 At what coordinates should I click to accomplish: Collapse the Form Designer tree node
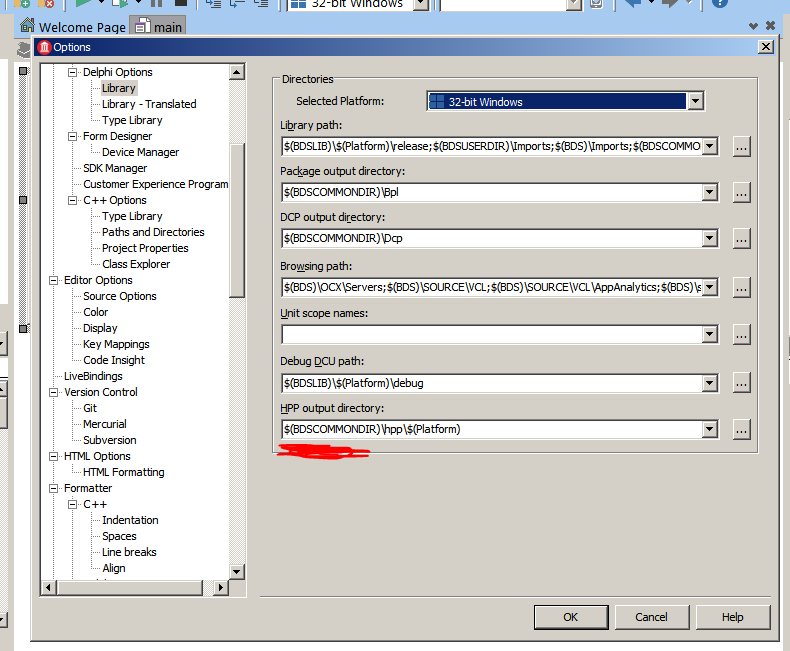coord(73,136)
